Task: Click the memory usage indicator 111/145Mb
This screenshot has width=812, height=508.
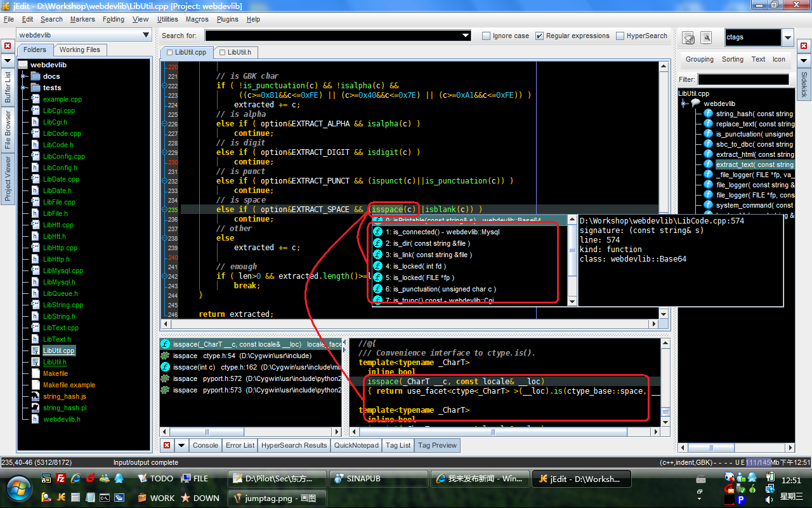Action: [757, 462]
